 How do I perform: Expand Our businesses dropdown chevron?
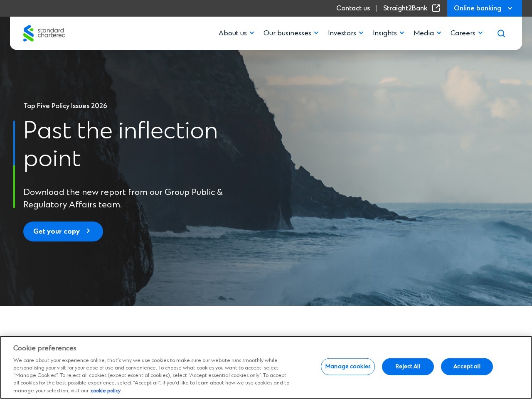point(316,33)
